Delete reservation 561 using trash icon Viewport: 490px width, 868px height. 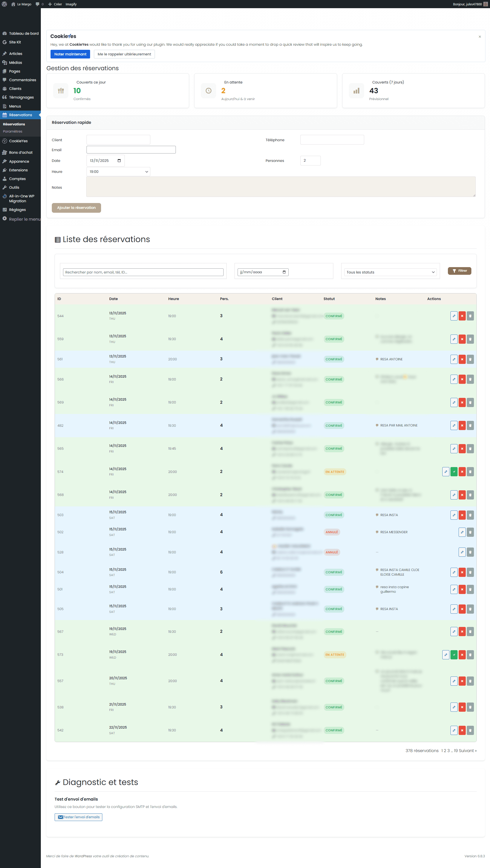(470, 359)
